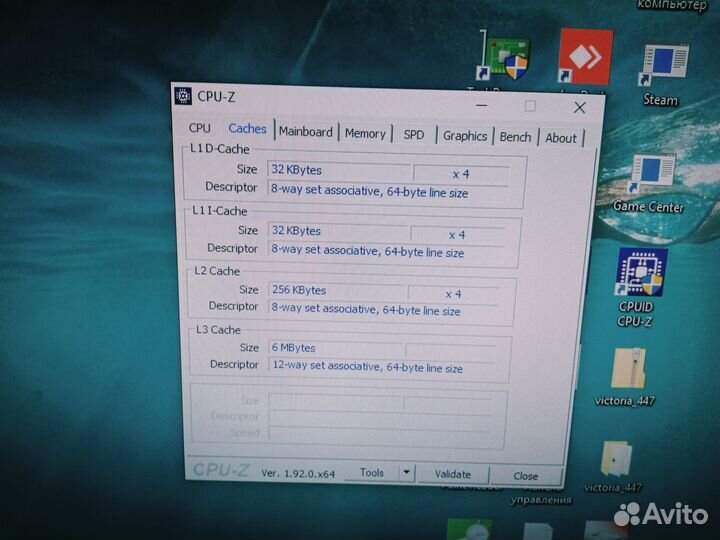
Task: Open the Bench tab
Action: click(x=515, y=137)
